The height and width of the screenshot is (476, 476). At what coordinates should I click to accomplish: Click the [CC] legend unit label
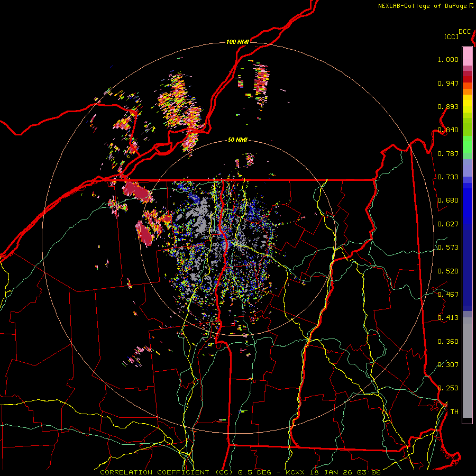[x=452, y=36]
